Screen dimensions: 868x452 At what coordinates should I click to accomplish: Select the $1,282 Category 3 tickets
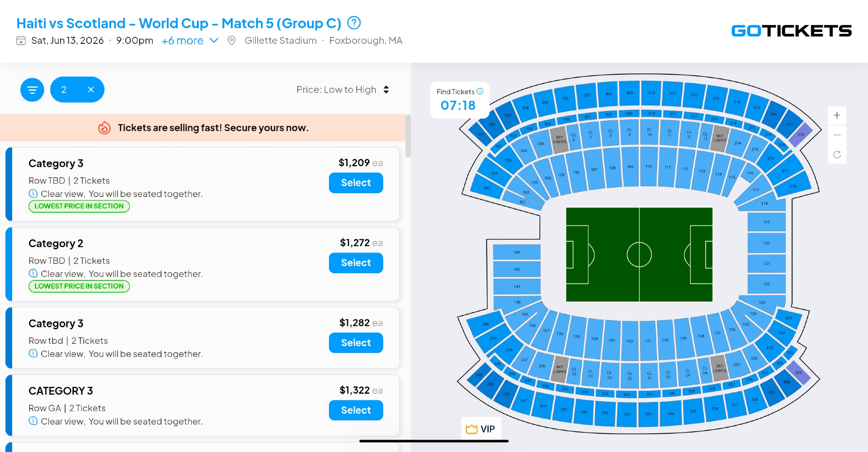point(356,343)
